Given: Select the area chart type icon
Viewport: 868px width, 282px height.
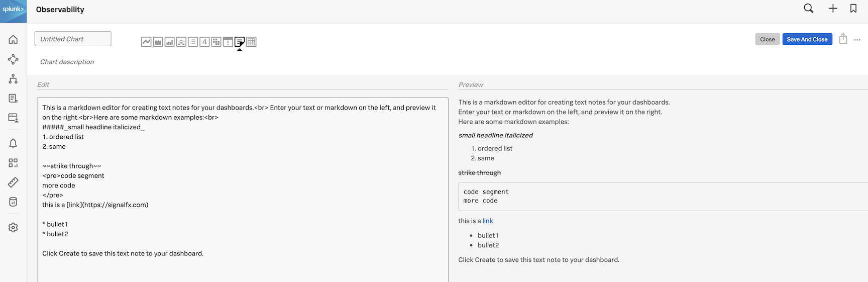Looking at the screenshot, I should 158,42.
